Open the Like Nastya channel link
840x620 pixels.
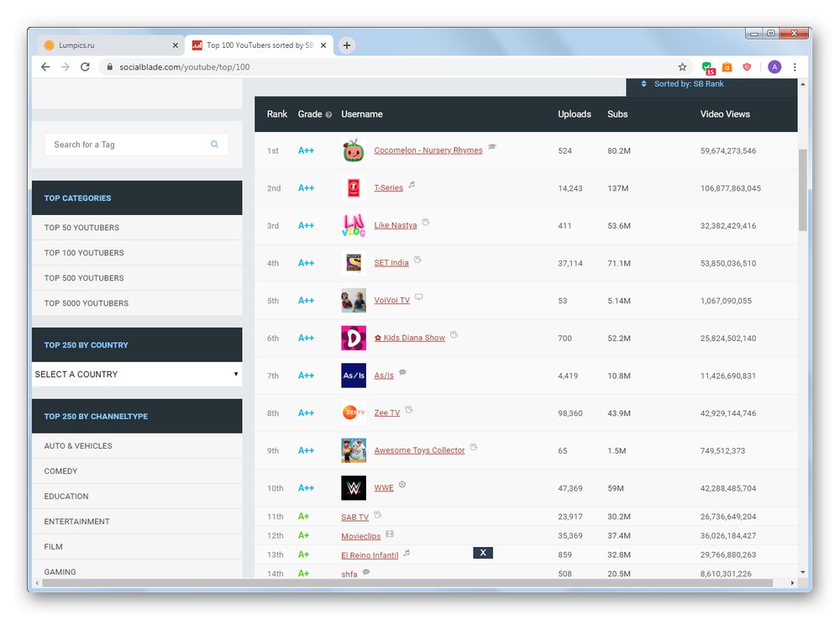tap(396, 226)
